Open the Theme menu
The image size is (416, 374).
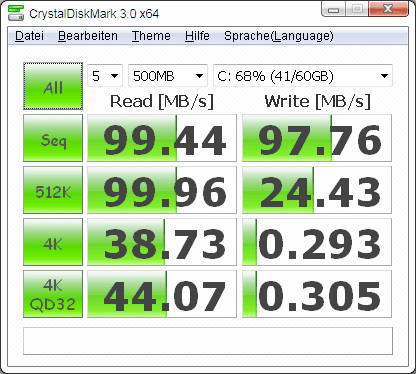[x=151, y=36]
